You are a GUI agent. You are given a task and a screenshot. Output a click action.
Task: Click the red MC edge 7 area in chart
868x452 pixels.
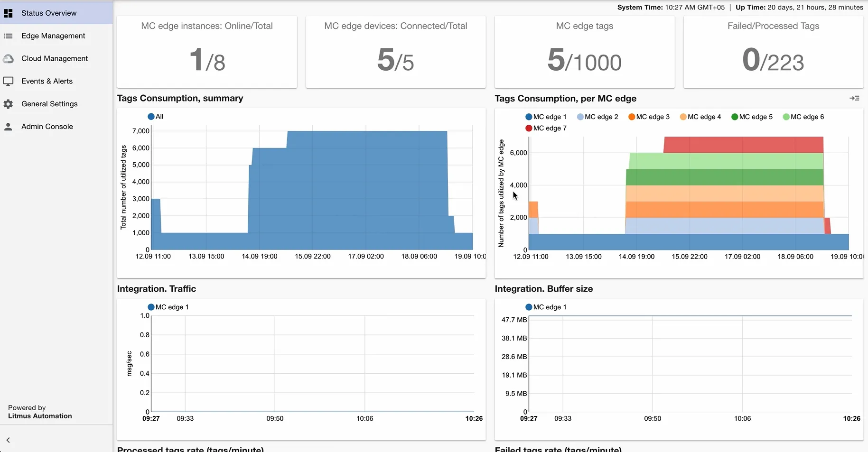[743, 145]
